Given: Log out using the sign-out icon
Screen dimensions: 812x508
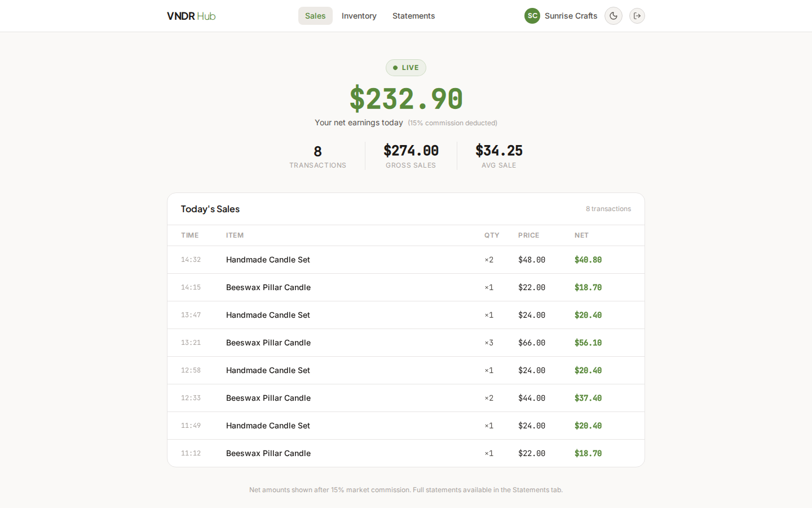Looking at the screenshot, I should 637,16.
